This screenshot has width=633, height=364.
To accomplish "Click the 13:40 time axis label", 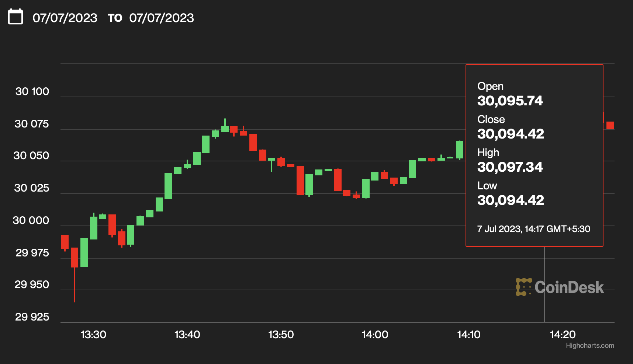I will point(187,335).
